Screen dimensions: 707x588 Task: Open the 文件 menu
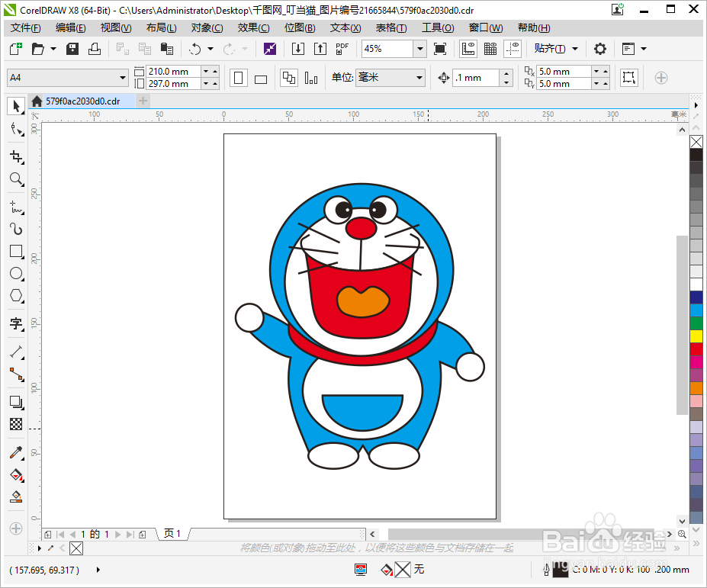click(x=26, y=28)
